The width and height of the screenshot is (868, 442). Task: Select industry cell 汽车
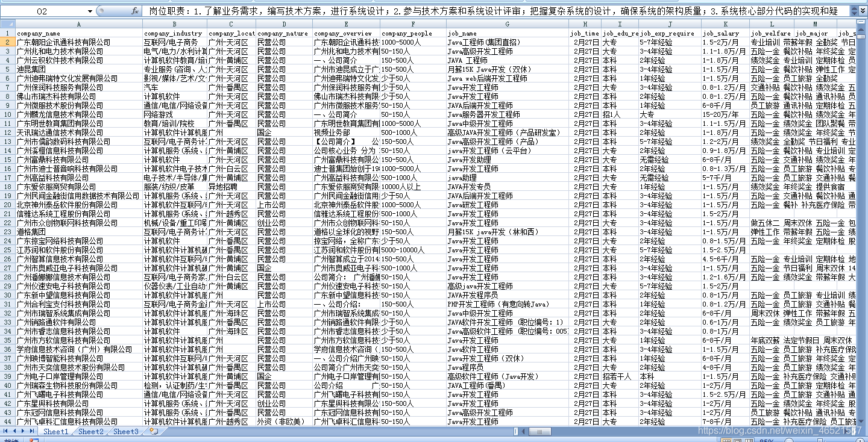pos(175,87)
